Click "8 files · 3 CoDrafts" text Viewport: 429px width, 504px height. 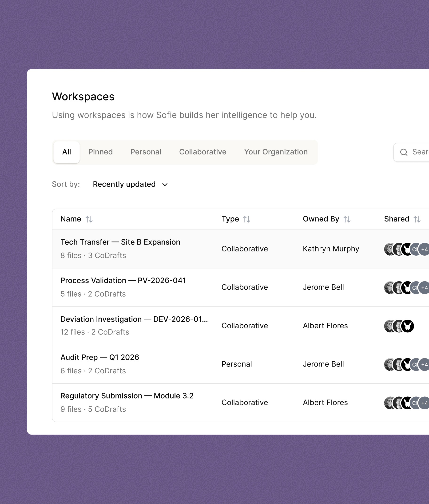point(93,256)
